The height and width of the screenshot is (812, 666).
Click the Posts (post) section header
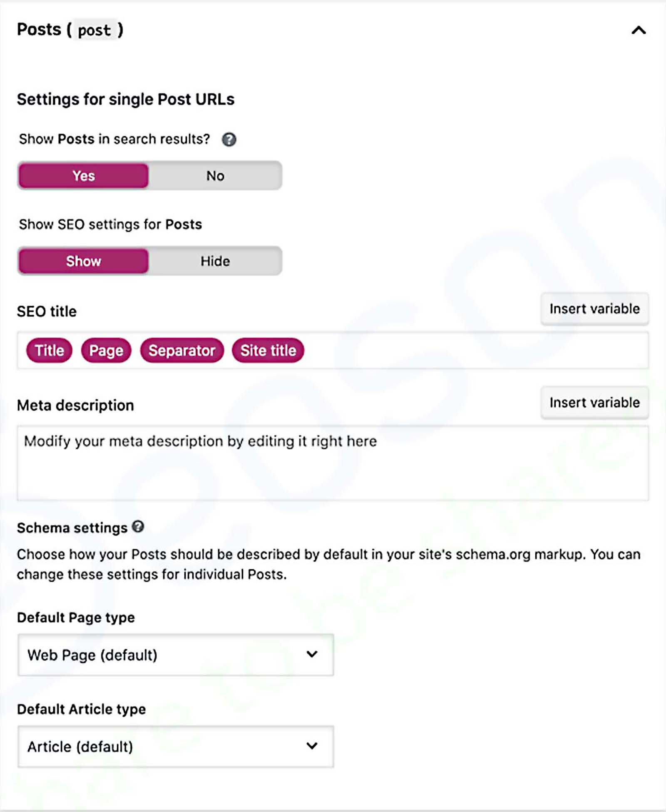(70, 30)
